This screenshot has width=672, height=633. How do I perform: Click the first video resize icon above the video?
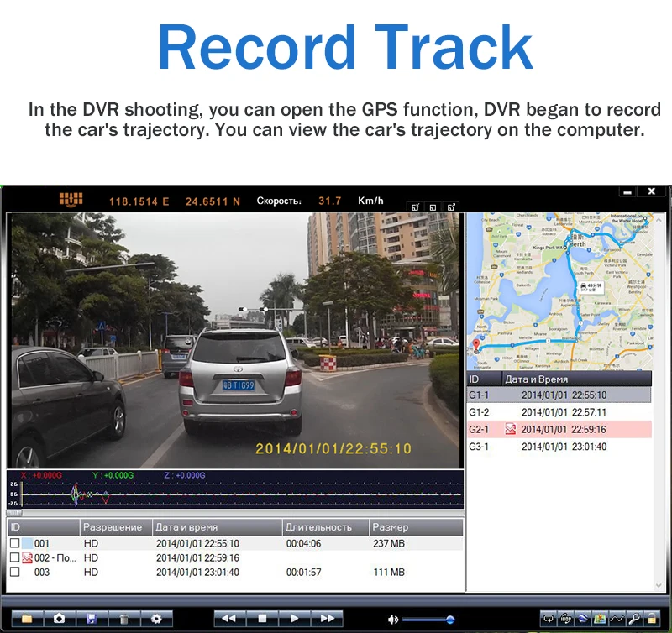[415, 207]
